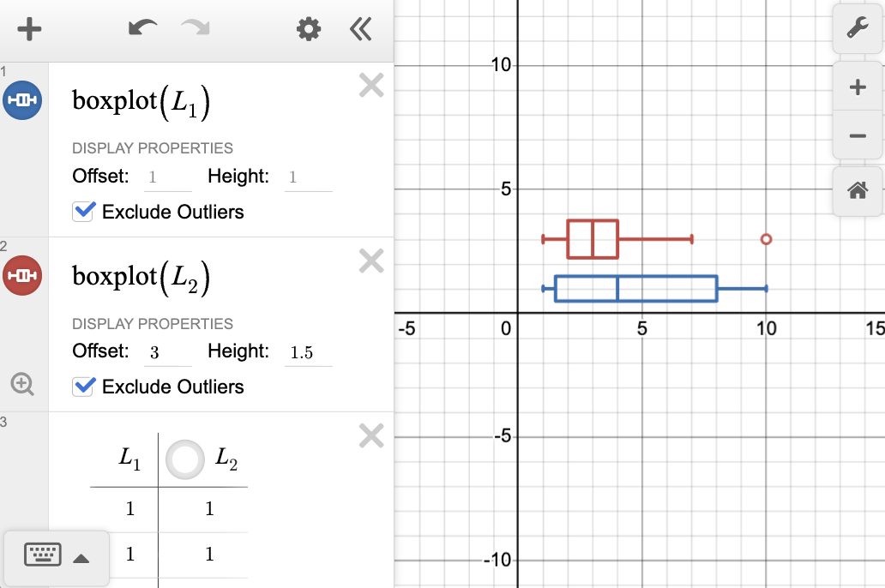Delete the boxplot L1 expression
This screenshot has height=588, width=885.
(370, 86)
